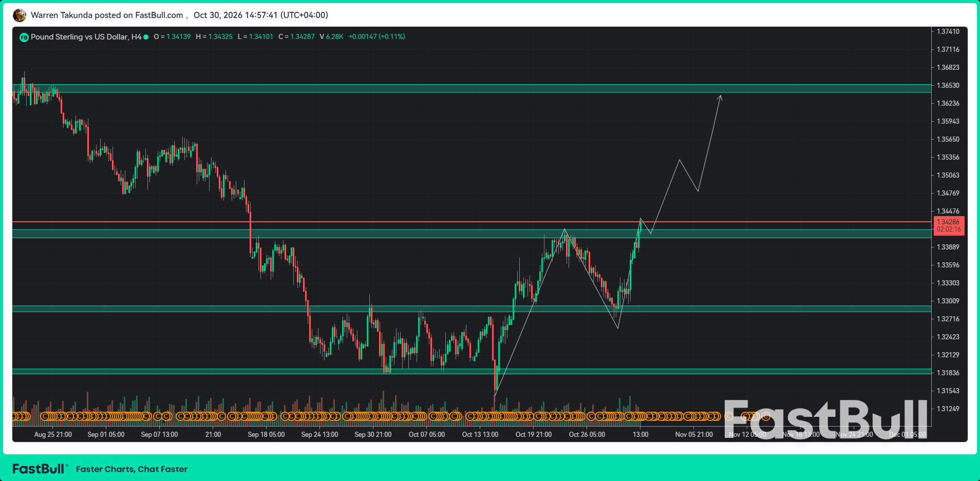Click the Nov 05 21:00 time label

click(x=694, y=434)
